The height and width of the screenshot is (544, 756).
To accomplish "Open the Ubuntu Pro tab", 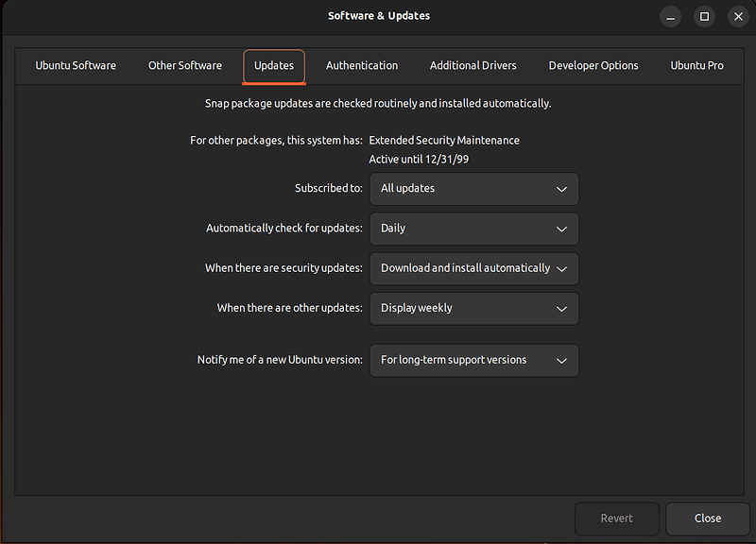I will 696,65.
